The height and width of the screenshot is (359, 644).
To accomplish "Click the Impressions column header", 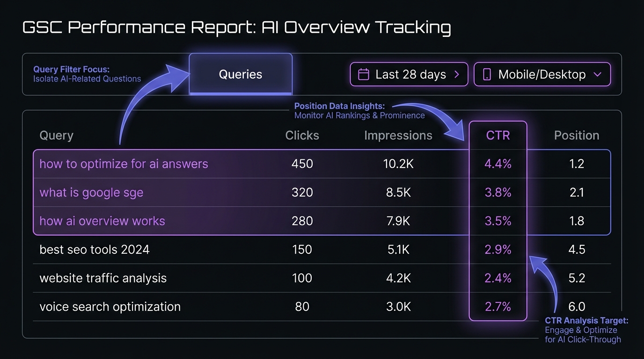I will [x=398, y=136].
